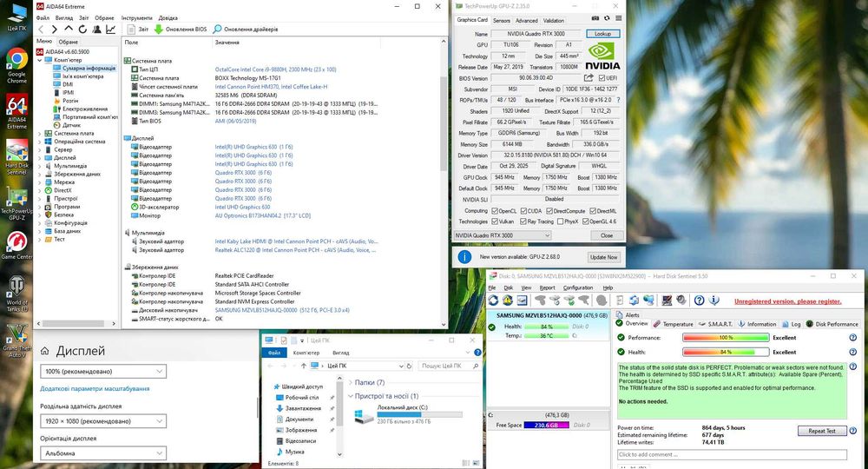Open TechPowerUp GPU-Z desktop shortcut
Screen dimensions: 868x469
point(16,204)
